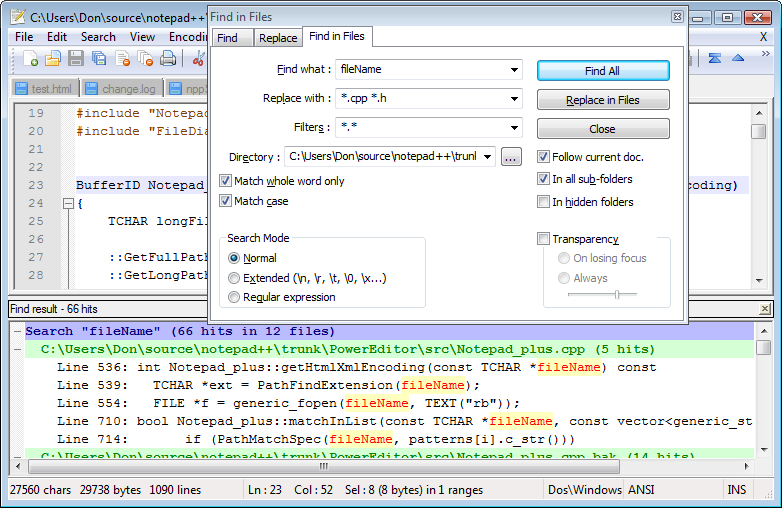Click the Close document toolbar icon
Image resolution: width=782 pixels, height=508 pixels.
pos(122,59)
